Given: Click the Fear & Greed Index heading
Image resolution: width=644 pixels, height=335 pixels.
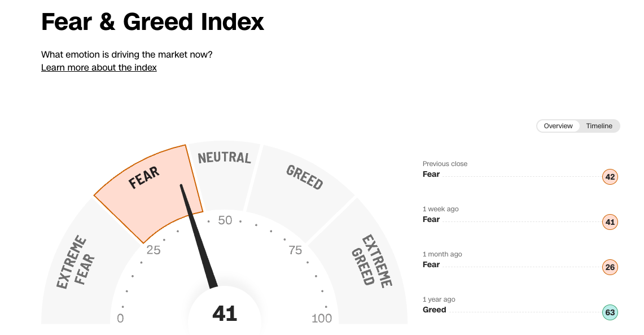Looking at the screenshot, I should [153, 22].
